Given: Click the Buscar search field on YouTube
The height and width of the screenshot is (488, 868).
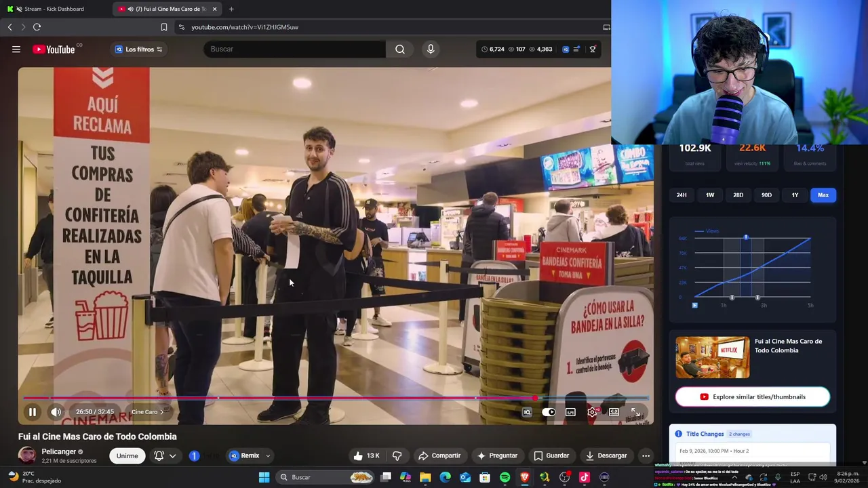Looking at the screenshot, I should 294,49.
